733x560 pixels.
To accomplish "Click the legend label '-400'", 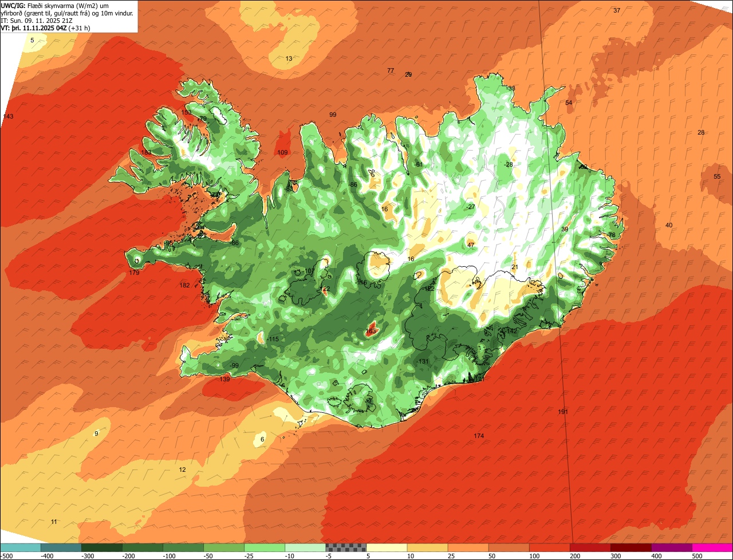I will click(46, 556).
